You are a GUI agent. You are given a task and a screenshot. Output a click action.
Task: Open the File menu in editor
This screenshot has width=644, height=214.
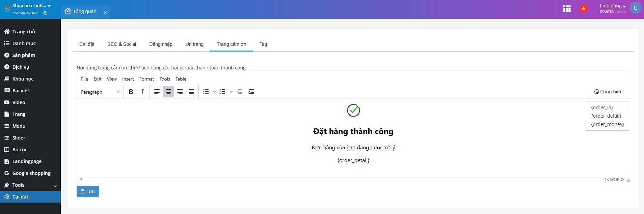[84, 79]
